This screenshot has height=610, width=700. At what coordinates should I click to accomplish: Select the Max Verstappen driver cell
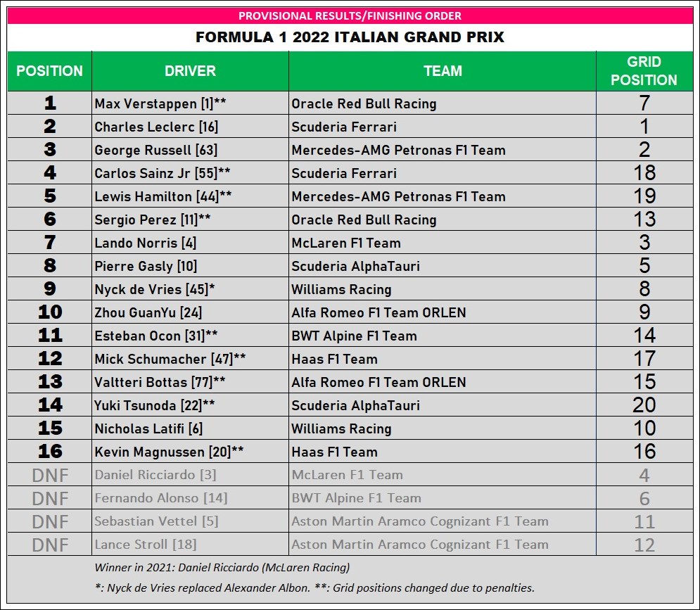pyautogui.click(x=160, y=103)
